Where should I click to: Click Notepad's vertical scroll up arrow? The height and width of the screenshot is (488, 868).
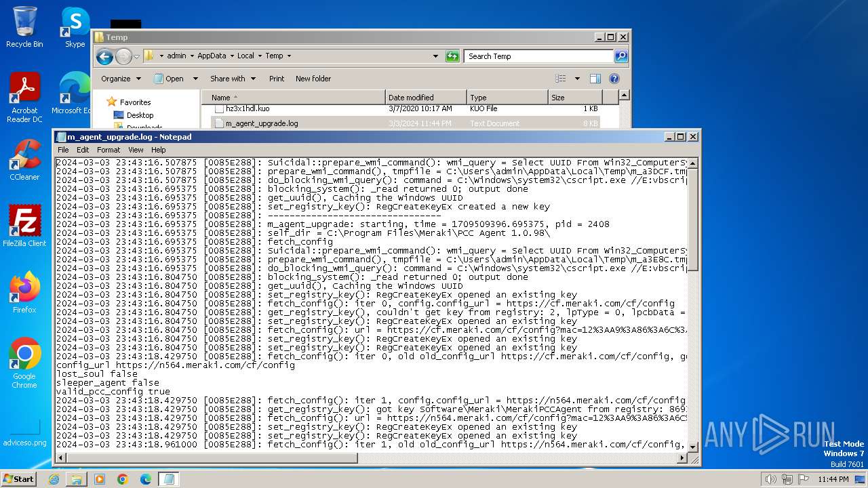(x=693, y=163)
